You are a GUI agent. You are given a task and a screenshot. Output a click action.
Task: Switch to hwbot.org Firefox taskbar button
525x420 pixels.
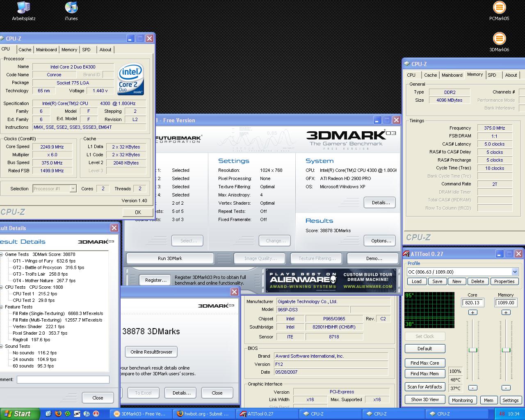(x=205, y=414)
